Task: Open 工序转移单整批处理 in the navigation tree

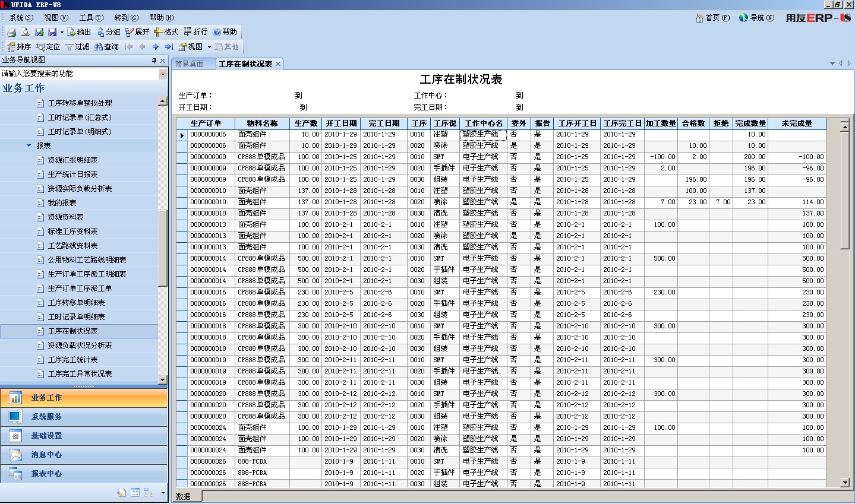Action: click(80, 103)
